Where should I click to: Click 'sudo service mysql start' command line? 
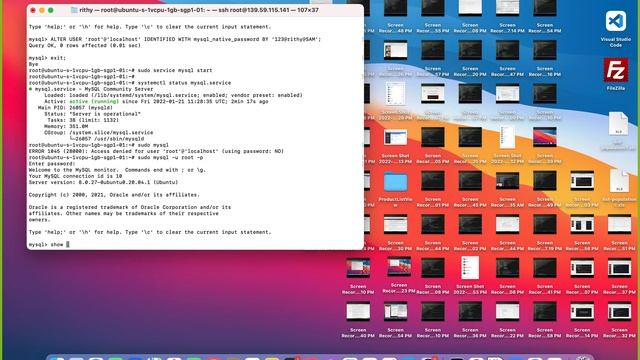(120, 70)
